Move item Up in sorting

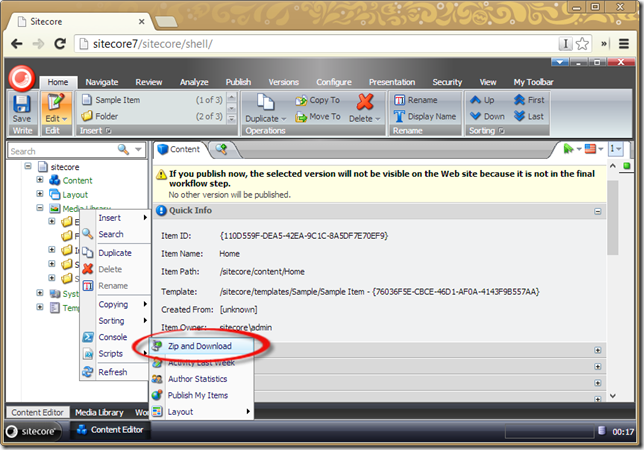pos(482,100)
